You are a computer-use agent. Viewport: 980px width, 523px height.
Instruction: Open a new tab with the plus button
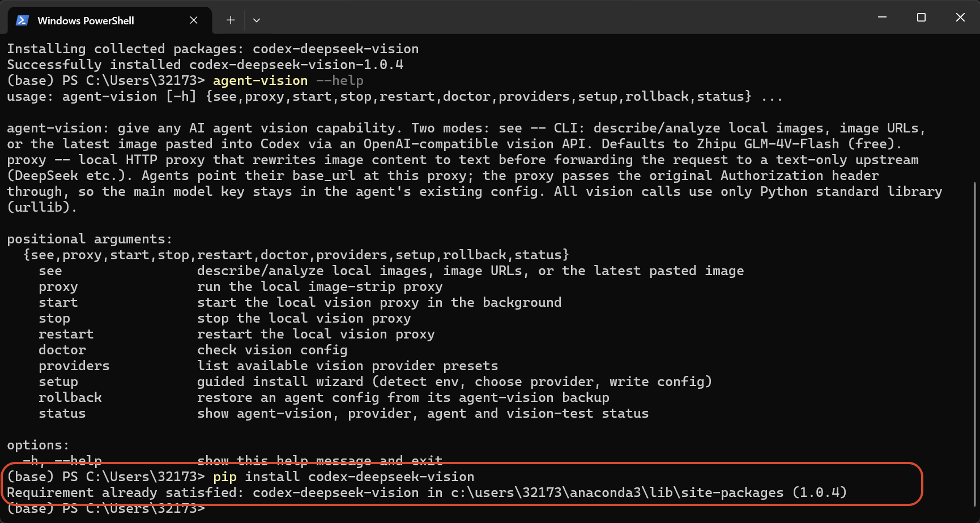[231, 20]
